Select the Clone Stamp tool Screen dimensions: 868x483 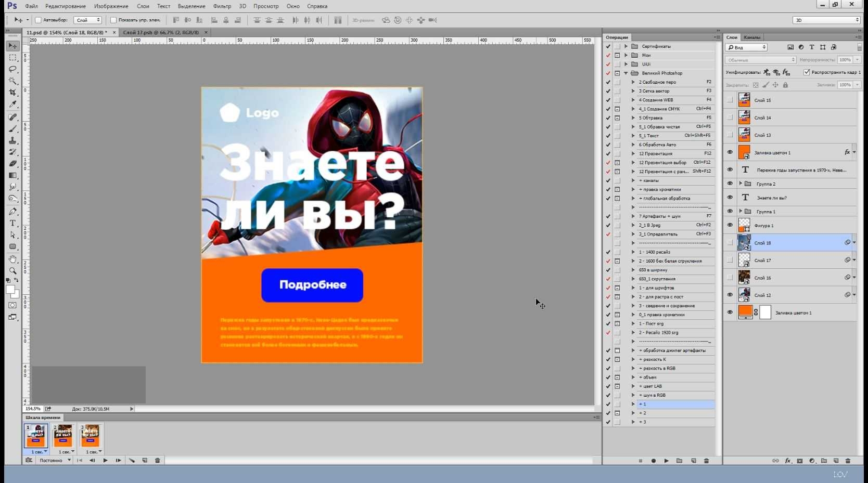[x=12, y=140]
